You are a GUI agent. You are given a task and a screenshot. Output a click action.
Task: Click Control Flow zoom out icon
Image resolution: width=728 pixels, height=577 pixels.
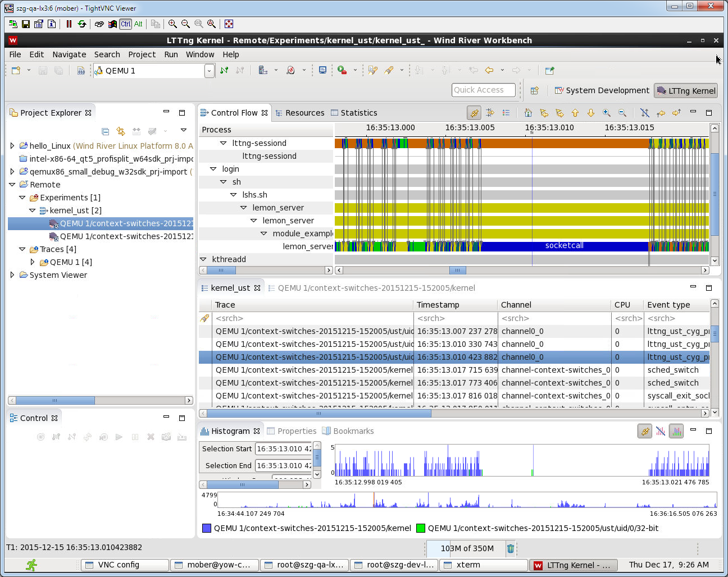622,113
